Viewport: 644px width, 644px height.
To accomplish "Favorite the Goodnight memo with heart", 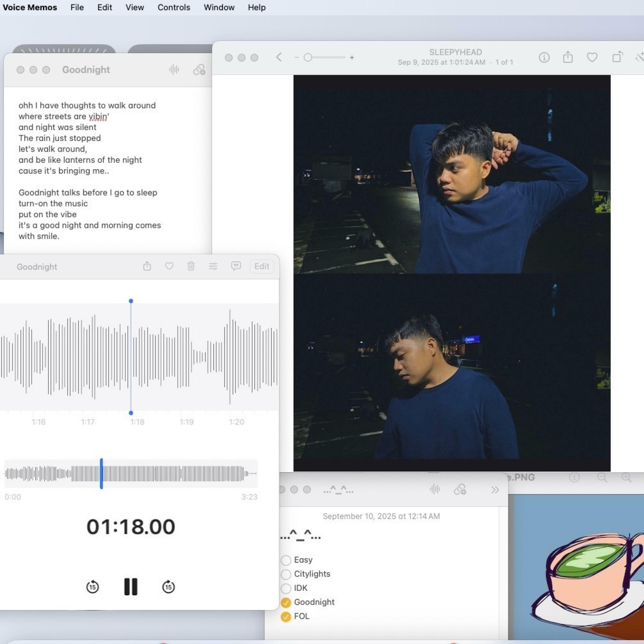I will point(169,266).
